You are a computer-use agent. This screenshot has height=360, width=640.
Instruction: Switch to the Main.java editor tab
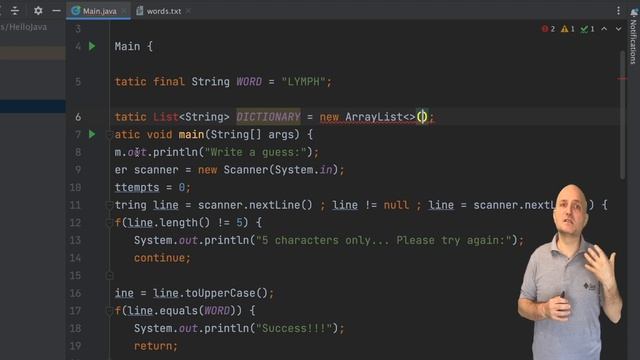[x=99, y=11]
